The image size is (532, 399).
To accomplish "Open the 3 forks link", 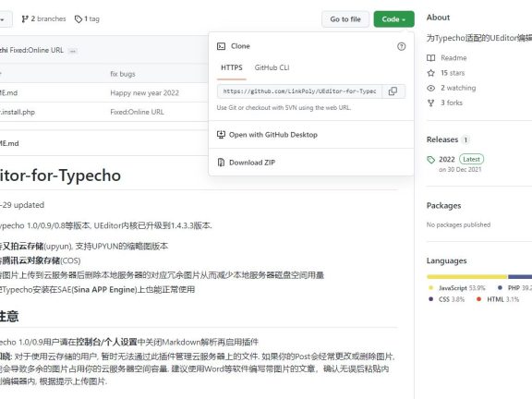I will (452, 103).
